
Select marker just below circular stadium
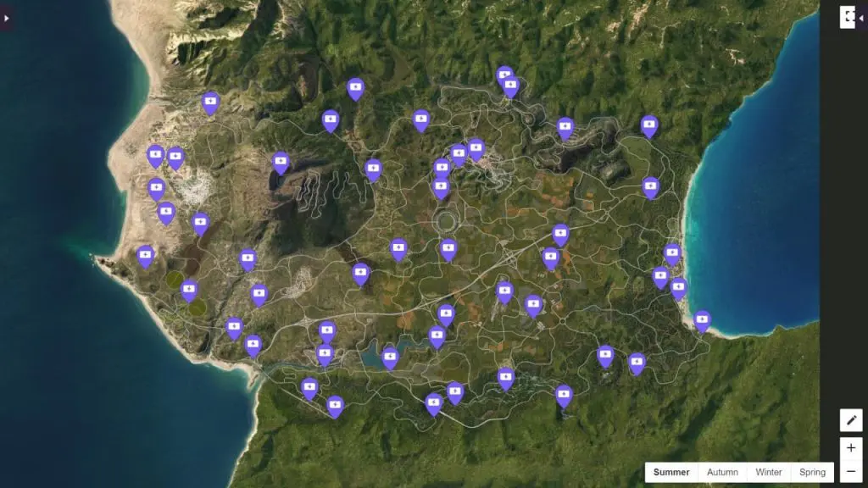pos(448,250)
